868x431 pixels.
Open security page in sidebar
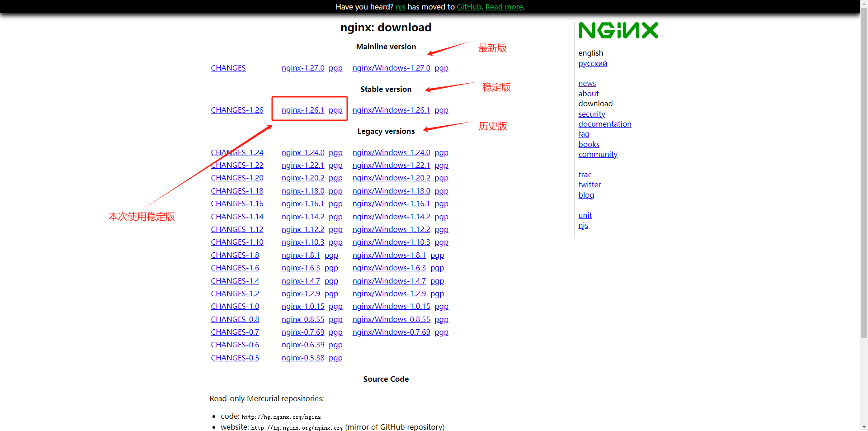tap(592, 114)
